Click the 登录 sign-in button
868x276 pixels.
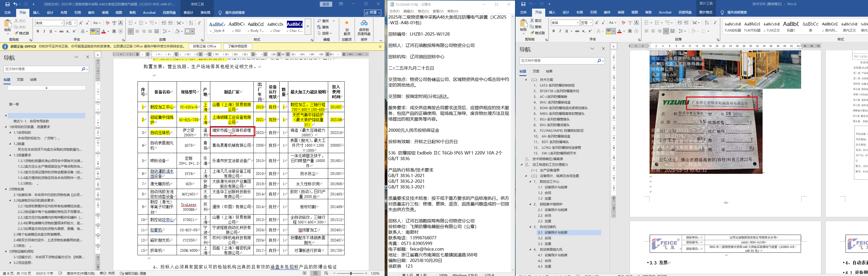pyautogui.click(x=326, y=4)
